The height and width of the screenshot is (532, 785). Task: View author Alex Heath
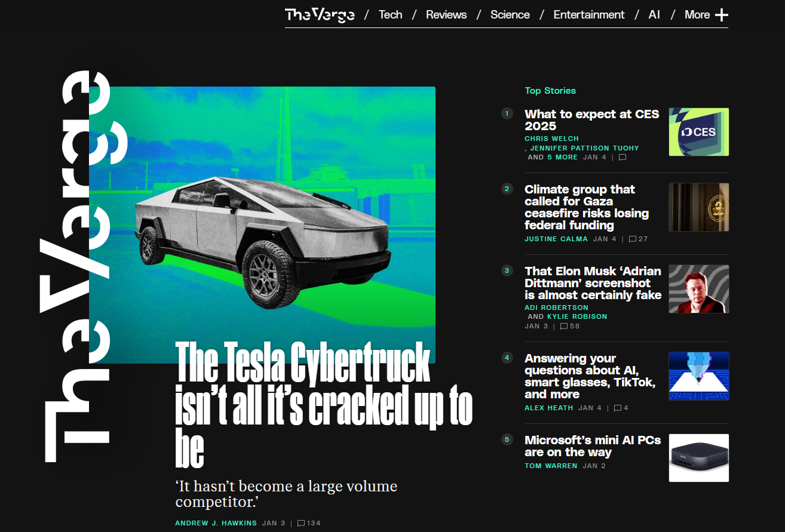pos(548,408)
